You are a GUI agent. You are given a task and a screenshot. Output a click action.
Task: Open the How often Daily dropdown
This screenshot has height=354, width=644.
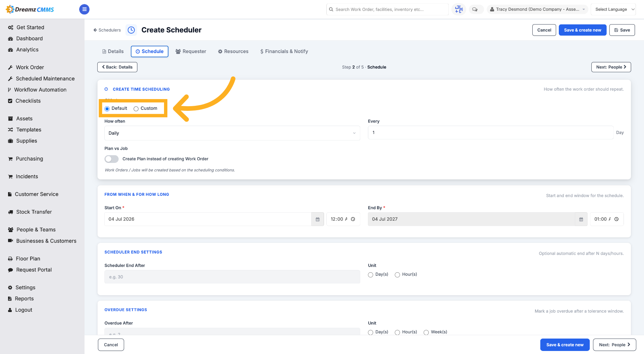[x=232, y=133]
